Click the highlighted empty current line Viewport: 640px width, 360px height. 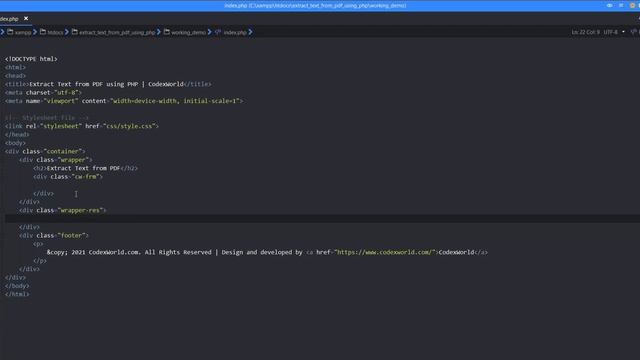click(x=322, y=219)
